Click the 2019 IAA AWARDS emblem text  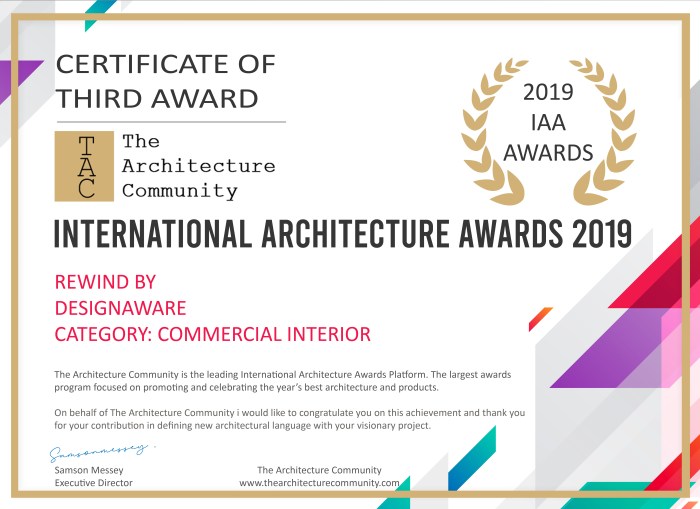point(548,123)
